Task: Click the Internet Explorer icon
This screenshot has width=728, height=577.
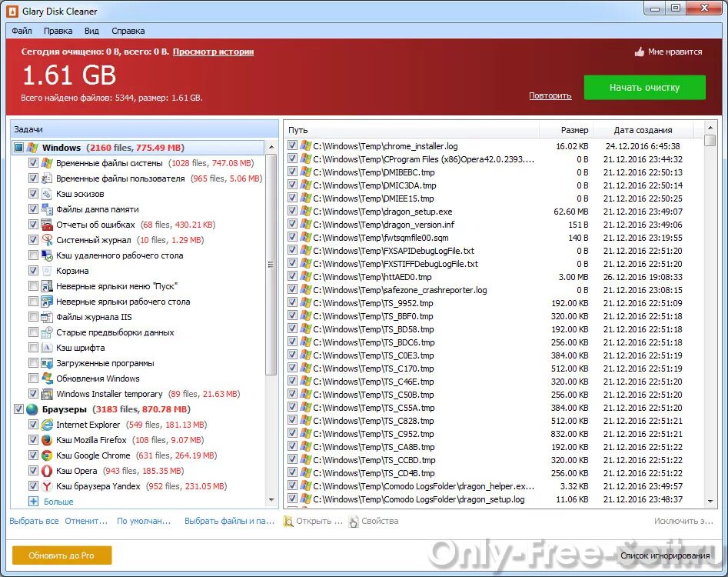Action: tap(47, 425)
